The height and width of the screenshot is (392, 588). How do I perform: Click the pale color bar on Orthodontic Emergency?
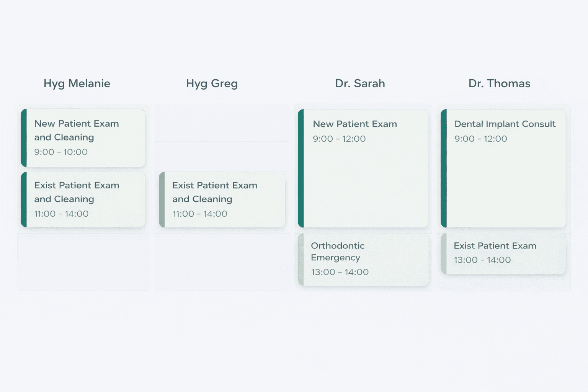point(301,260)
